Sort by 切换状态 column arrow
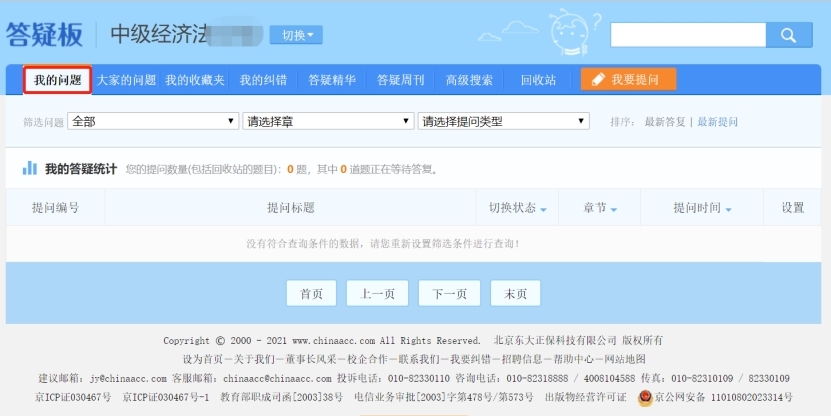831x416 pixels. (543, 209)
